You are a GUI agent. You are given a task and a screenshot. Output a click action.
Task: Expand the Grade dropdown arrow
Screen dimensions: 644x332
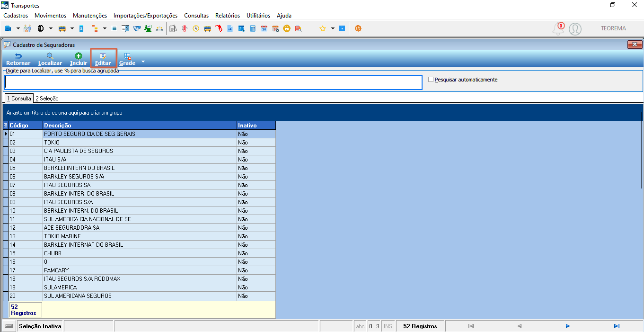point(143,62)
